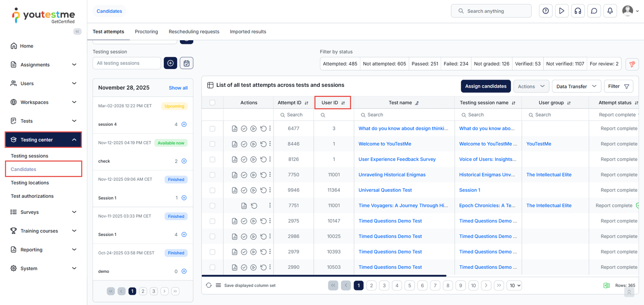Collapse sidebar with double-chevron icon
The width and height of the screenshot is (644, 305).
(77, 31)
